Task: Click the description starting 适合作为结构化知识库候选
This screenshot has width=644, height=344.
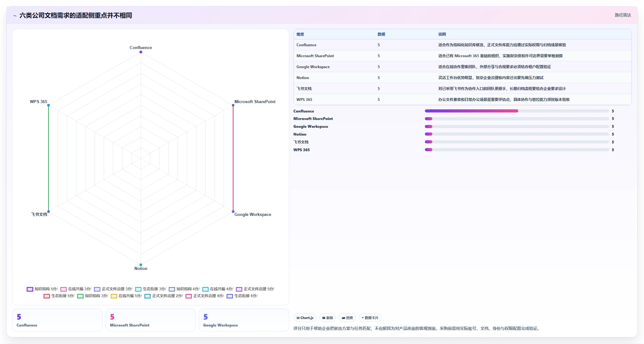Action: pos(502,45)
